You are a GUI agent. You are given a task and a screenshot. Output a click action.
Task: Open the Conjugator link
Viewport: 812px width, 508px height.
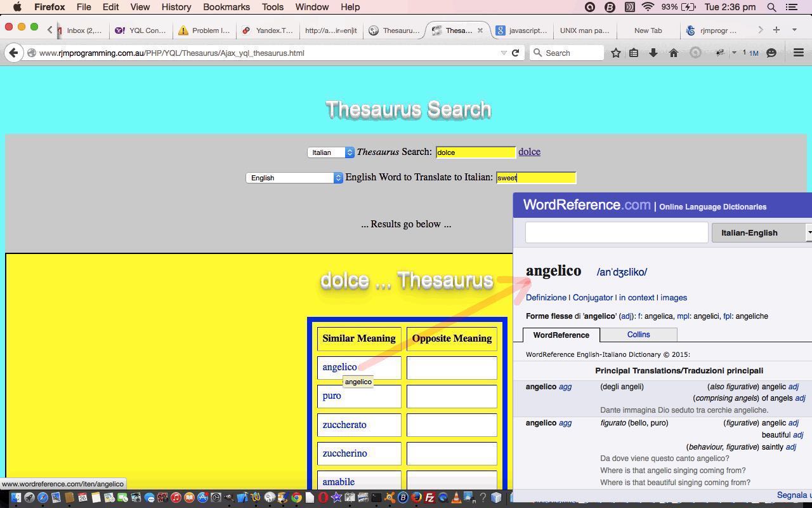(593, 297)
